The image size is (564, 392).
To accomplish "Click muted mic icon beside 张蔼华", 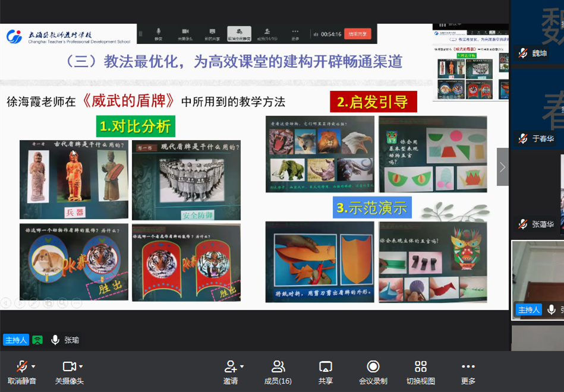I will pos(522,224).
